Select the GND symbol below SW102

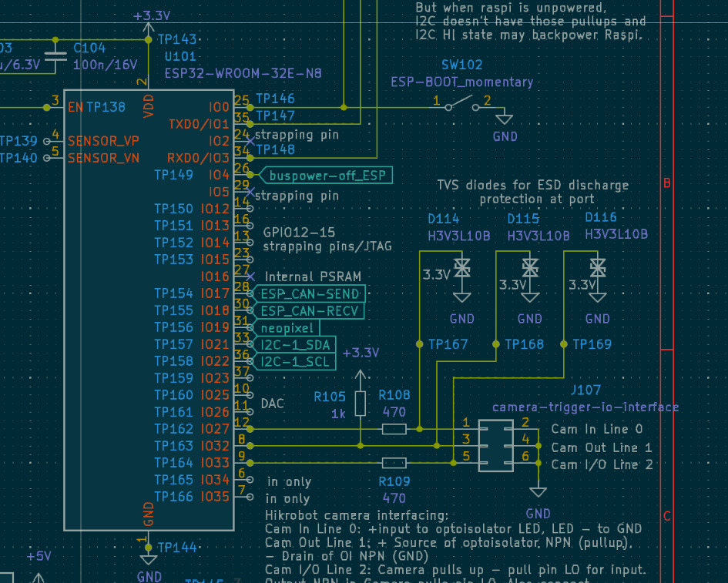[505, 119]
